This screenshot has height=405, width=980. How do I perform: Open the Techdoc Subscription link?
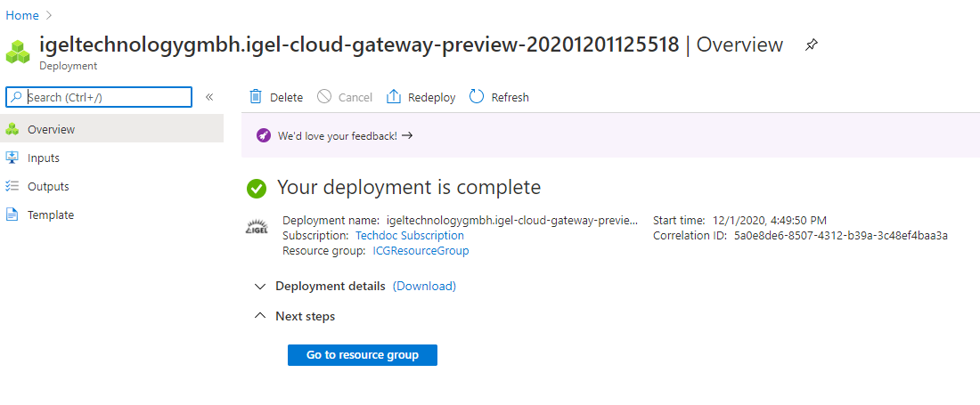[409, 236]
